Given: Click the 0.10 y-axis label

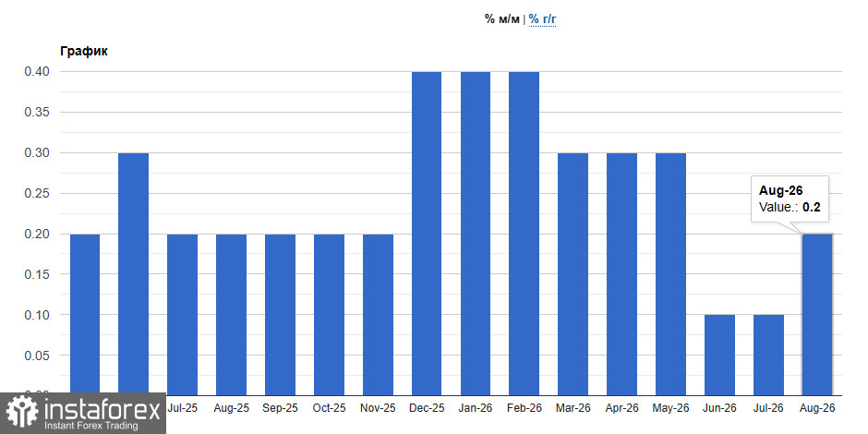Looking at the screenshot, I should (38, 315).
